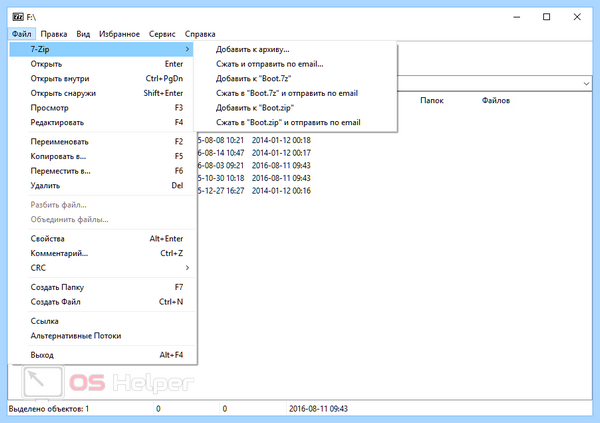Click the 7z app icon in title bar

coord(18,17)
